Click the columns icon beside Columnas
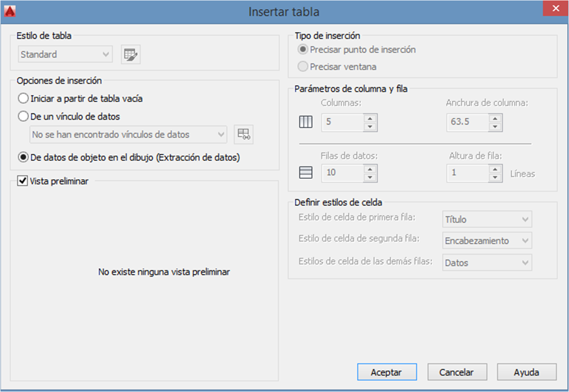 point(306,122)
